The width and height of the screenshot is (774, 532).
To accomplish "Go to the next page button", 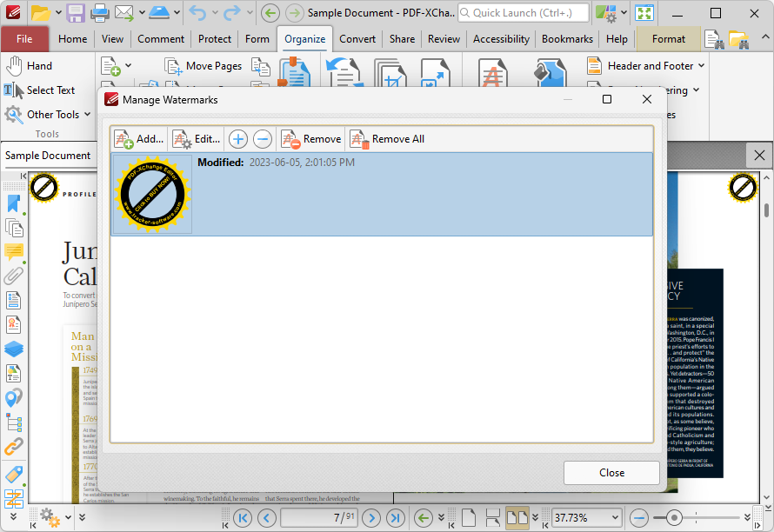I will point(371,518).
